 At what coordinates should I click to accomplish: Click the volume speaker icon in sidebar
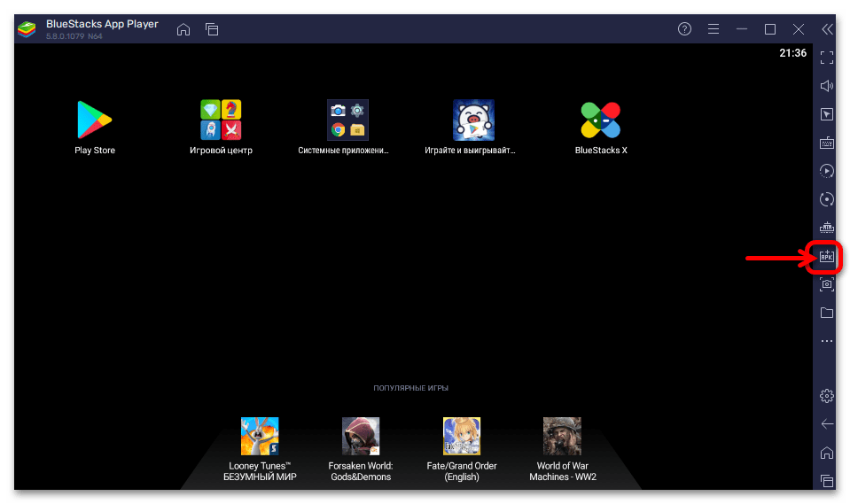[827, 86]
